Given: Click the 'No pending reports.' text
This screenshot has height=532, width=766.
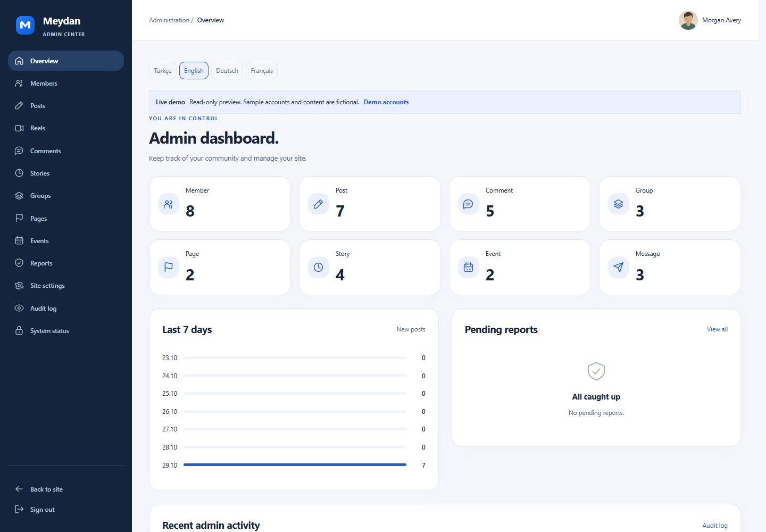Looking at the screenshot, I should coord(596,413).
